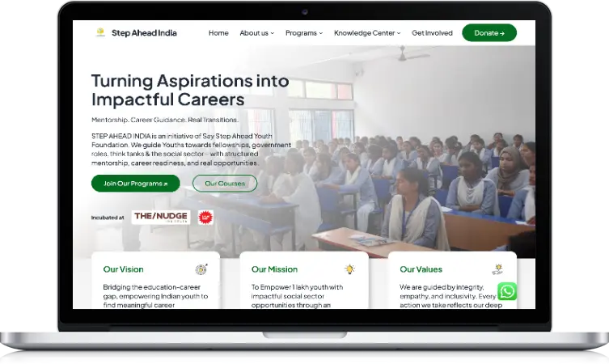The image size is (609, 364).
Task: Open the Get Involved page
Action: coord(432,33)
